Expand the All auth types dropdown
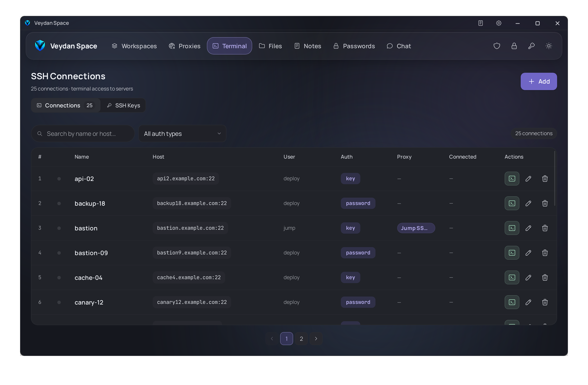Image resolution: width=588 pixels, height=385 pixels. click(182, 134)
